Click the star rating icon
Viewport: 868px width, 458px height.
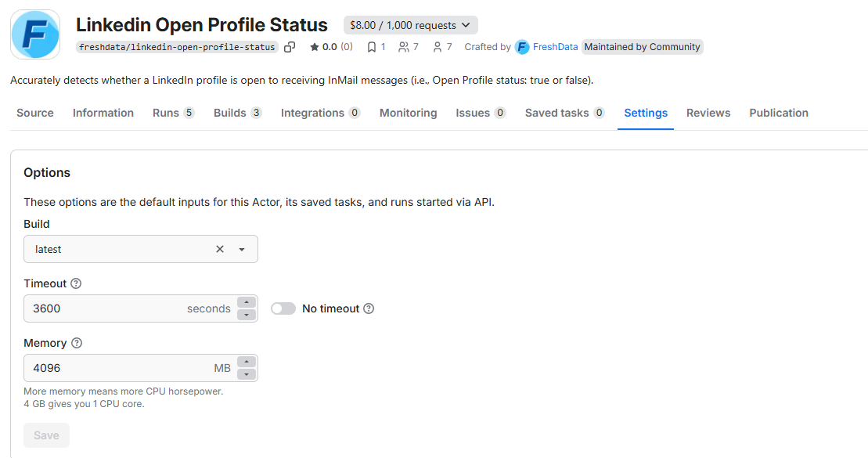coord(315,47)
